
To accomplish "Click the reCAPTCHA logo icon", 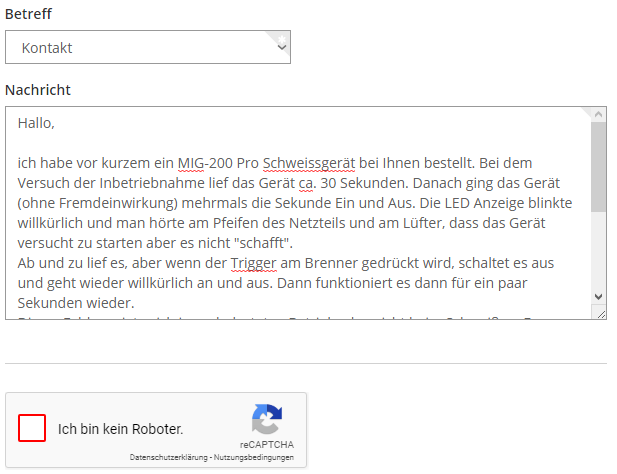I will (266, 419).
